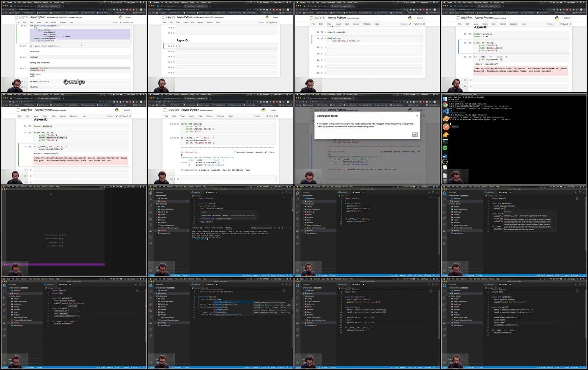
Task: Expand Portfolio folder in VS Code frame with terminal panel
Action: (x=161, y=223)
